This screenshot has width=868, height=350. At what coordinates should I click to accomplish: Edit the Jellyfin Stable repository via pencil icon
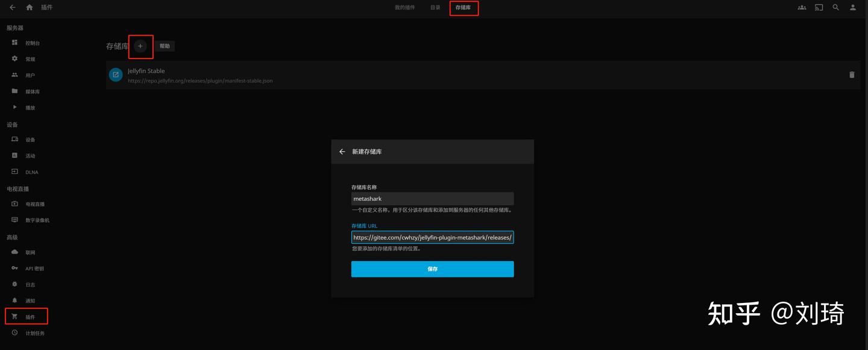coord(115,75)
